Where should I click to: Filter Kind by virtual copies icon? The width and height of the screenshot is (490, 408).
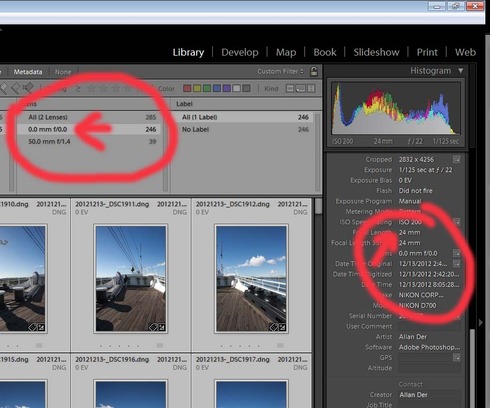point(301,89)
